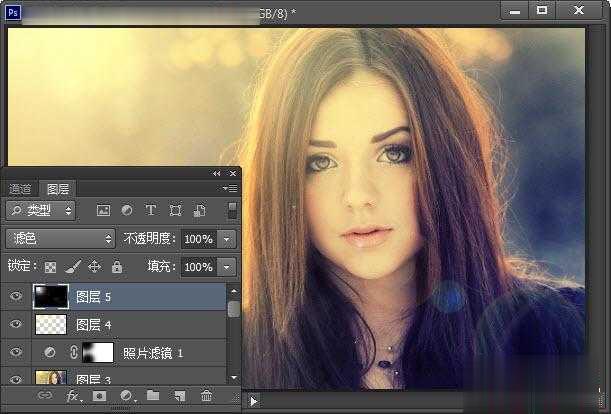Image resolution: width=611 pixels, height=414 pixels.
Task: Switch to the 通道 tab
Action: [20, 189]
